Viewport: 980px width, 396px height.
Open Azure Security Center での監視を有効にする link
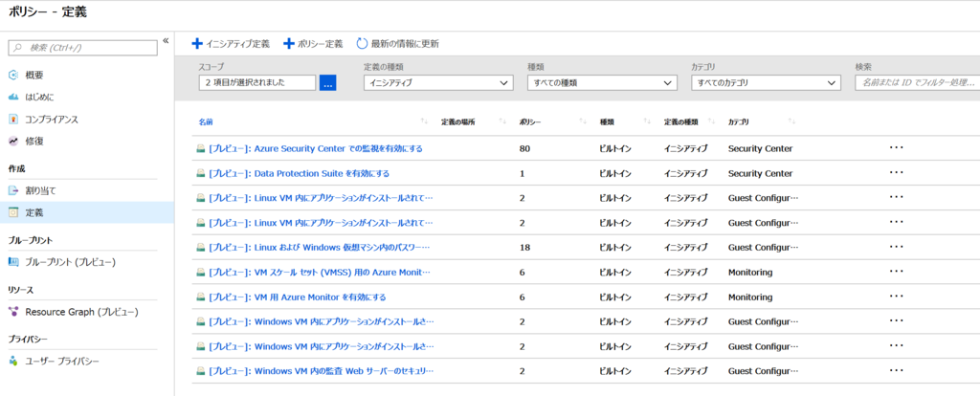(x=316, y=148)
